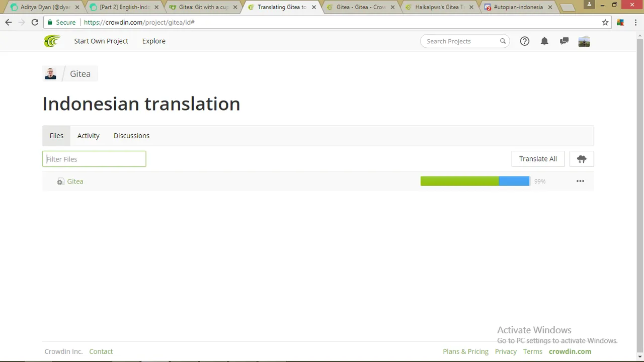Switch to Gitea - Gitea - Crowdin tab
The height and width of the screenshot is (362, 644).
coord(361,7)
